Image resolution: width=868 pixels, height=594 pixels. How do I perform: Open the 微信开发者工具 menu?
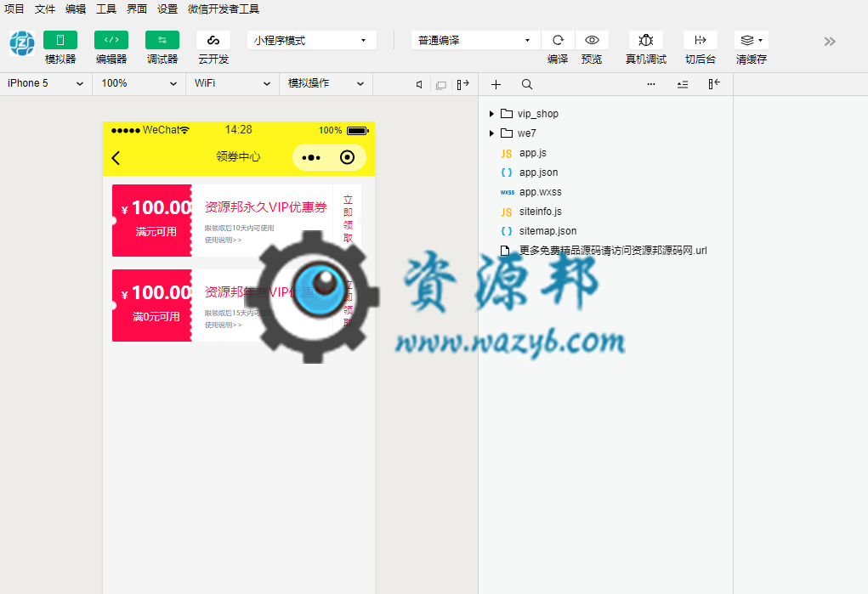click(224, 8)
